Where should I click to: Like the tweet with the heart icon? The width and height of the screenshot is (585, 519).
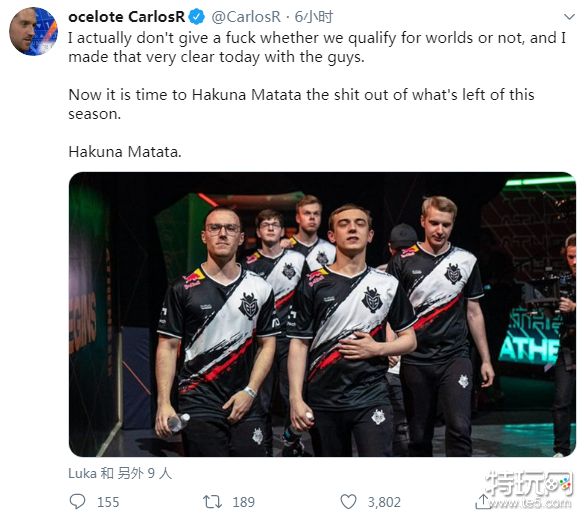348,501
